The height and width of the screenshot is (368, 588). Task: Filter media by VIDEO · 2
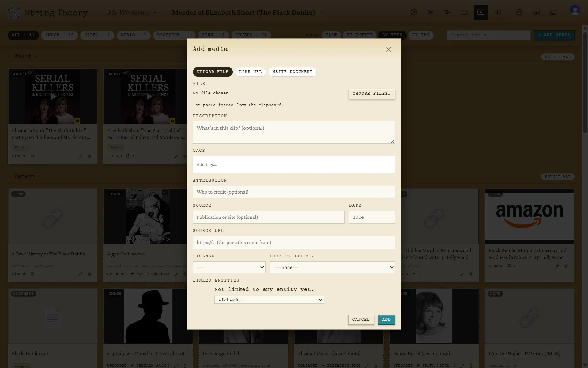tap(97, 35)
